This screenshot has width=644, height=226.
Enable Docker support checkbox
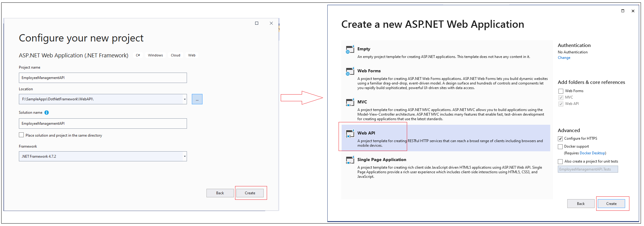click(x=560, y=147)
